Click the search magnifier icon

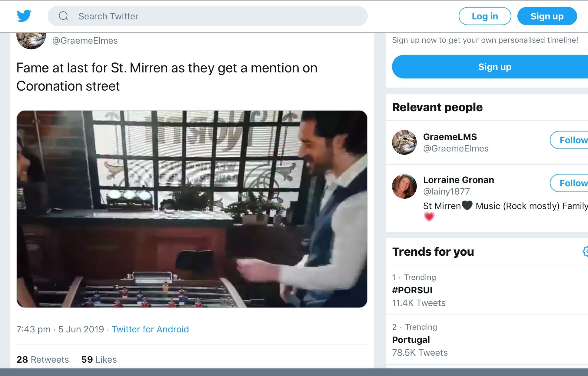tap(63, 16)
